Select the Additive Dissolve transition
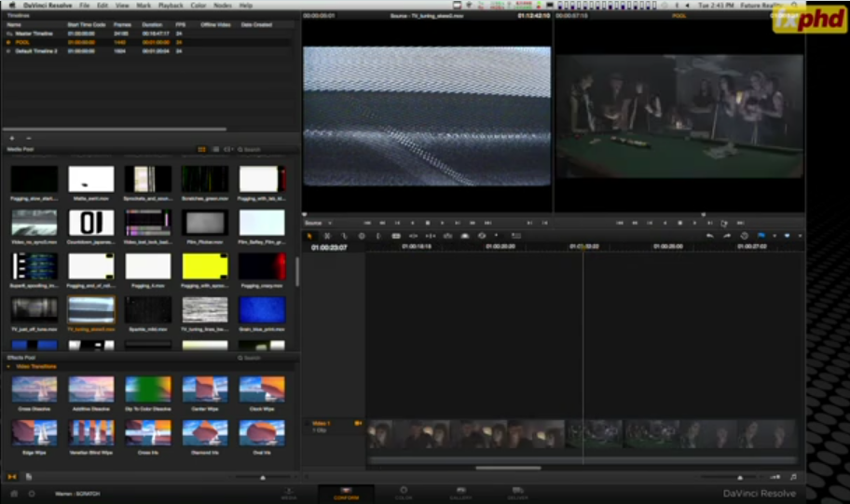 pos(91,389)
